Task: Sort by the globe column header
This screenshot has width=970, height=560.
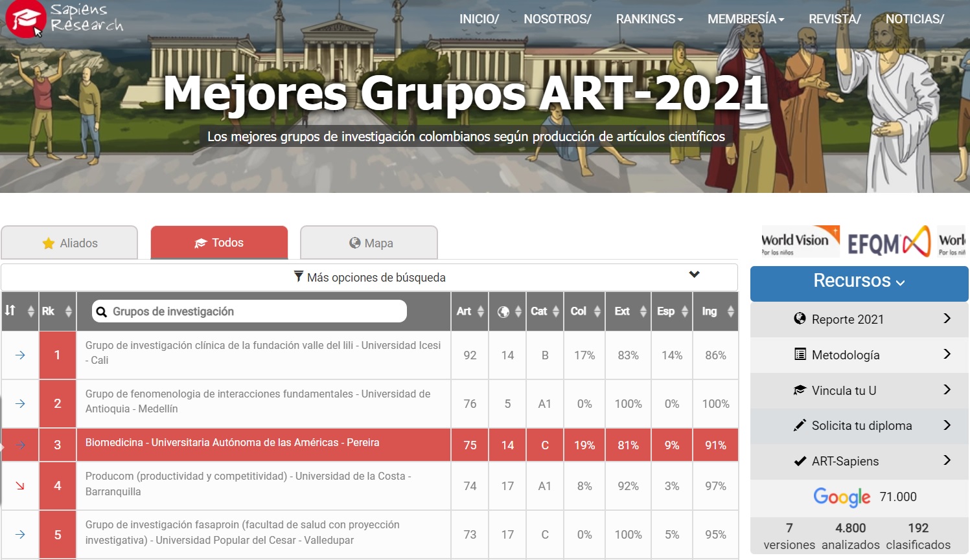Action: pyautogui.click(x=509, y=311)
